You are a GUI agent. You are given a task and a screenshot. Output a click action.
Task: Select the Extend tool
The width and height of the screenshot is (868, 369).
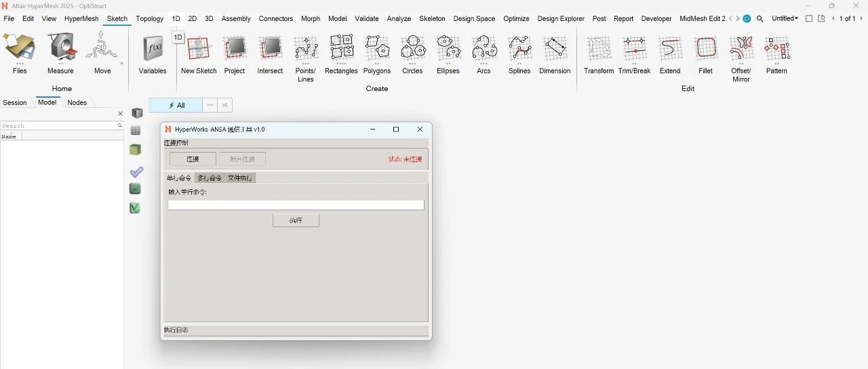coord(670,54)
